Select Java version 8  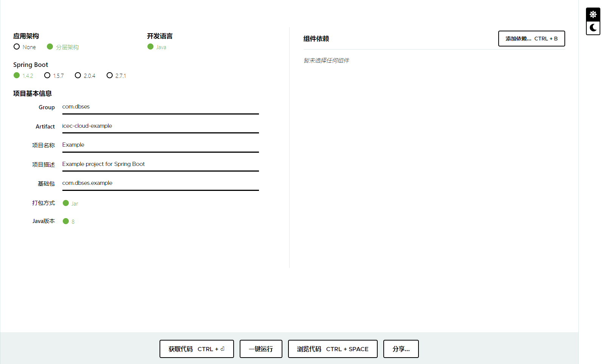[68, 221]
